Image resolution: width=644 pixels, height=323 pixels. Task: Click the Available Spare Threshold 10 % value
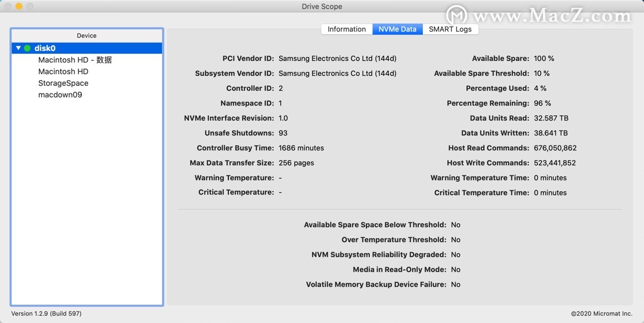tap(542, 73)
